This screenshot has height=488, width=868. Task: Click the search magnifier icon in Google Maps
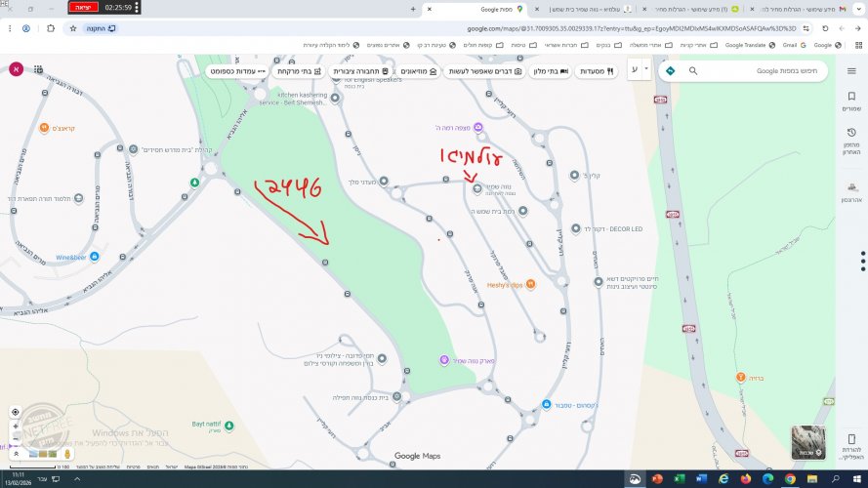coord(693,71)
